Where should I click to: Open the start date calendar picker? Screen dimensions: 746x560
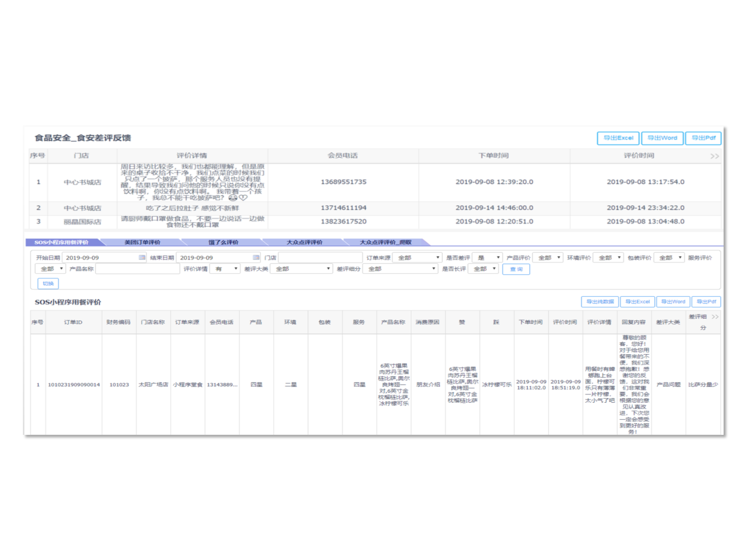(142, 258)
